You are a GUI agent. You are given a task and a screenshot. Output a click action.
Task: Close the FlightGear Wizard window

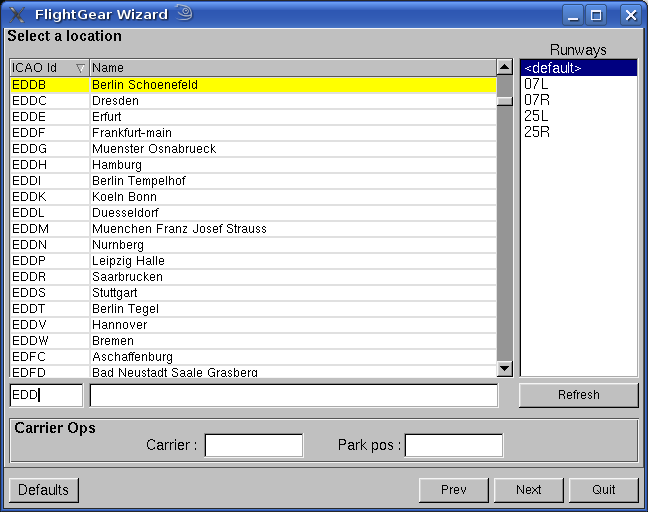coord(631,16)
